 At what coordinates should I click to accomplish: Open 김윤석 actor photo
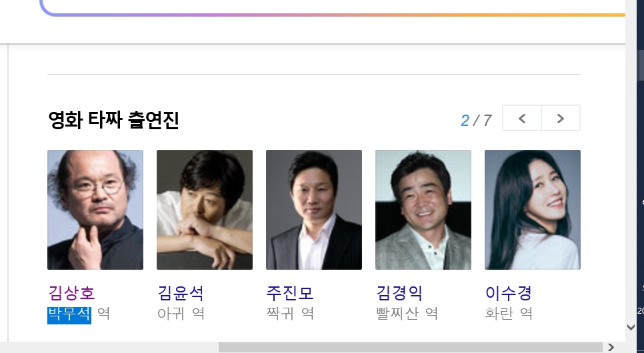pyautogui.click(x=205, y=210)
